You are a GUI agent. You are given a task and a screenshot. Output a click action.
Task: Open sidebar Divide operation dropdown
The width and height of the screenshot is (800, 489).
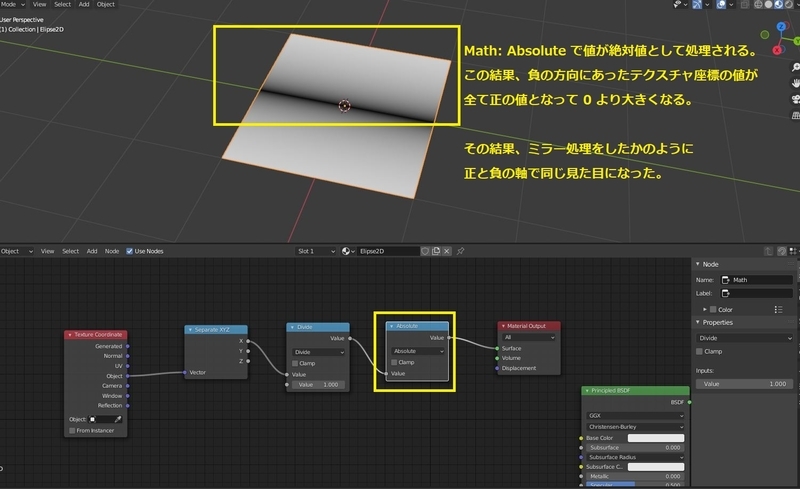point(744,338)
